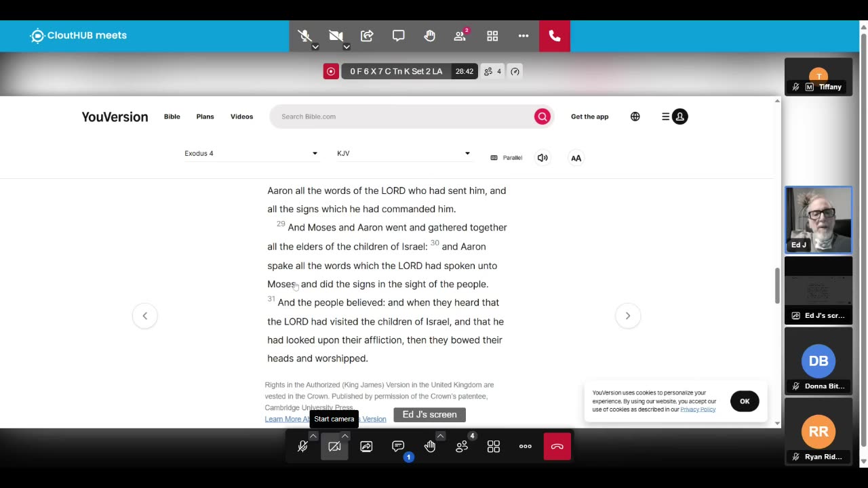The height and width of the screenshot is (488, 868).
Task: Raise hand using bottom toolbar icon
Action: (430, 447)
